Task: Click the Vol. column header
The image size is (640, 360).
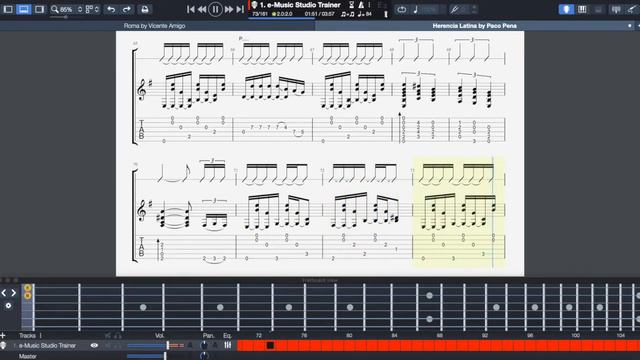Action: (x=159, y=336)
